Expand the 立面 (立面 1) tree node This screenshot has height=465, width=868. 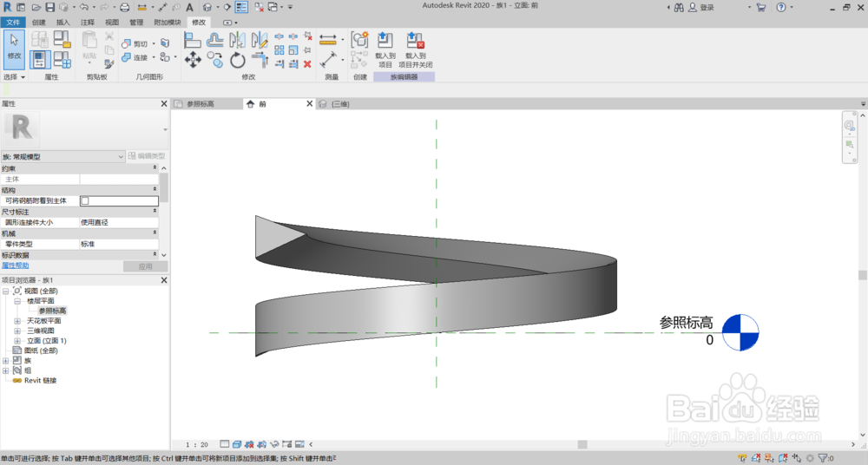click(x=17, y=341)
